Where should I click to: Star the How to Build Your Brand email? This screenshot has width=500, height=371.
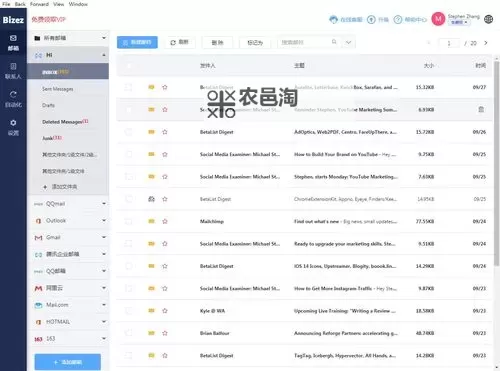[x=165, y=154]
